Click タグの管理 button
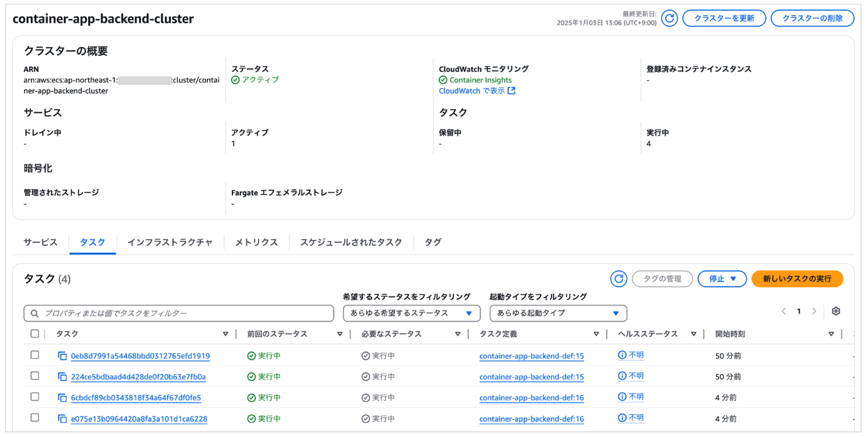 coord(662,279)
